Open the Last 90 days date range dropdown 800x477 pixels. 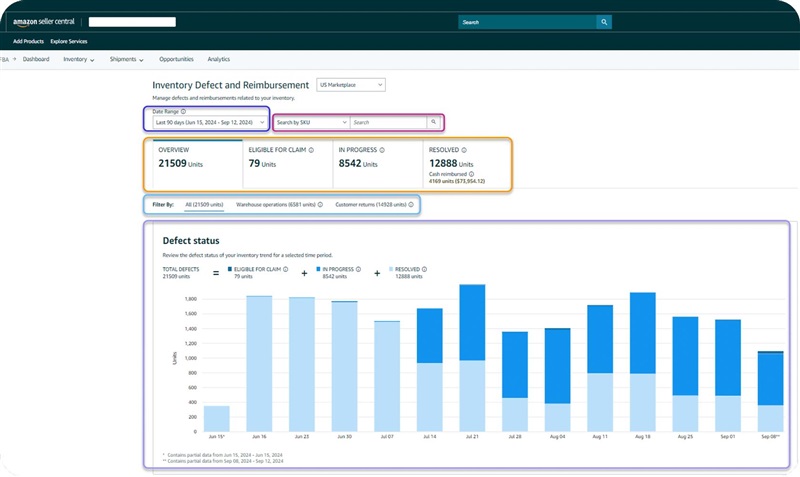210,122
